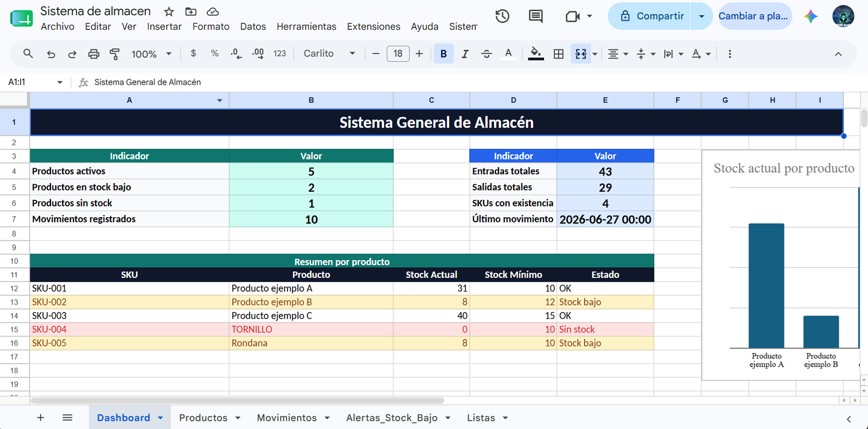Open text rotation dropdown
The width and height of the screenshot is (868, 429).
tap(701, 54)
